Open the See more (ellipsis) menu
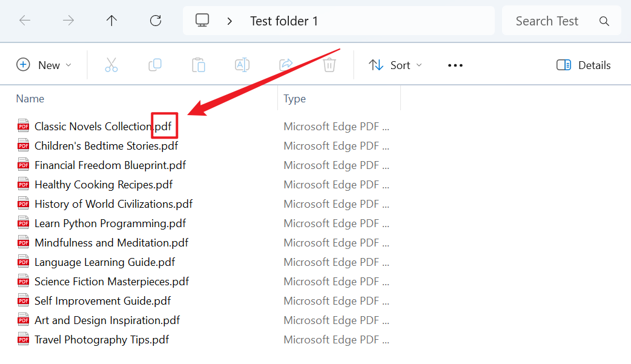631x364 pixels. pyautogui.click(x=455, y=65)
